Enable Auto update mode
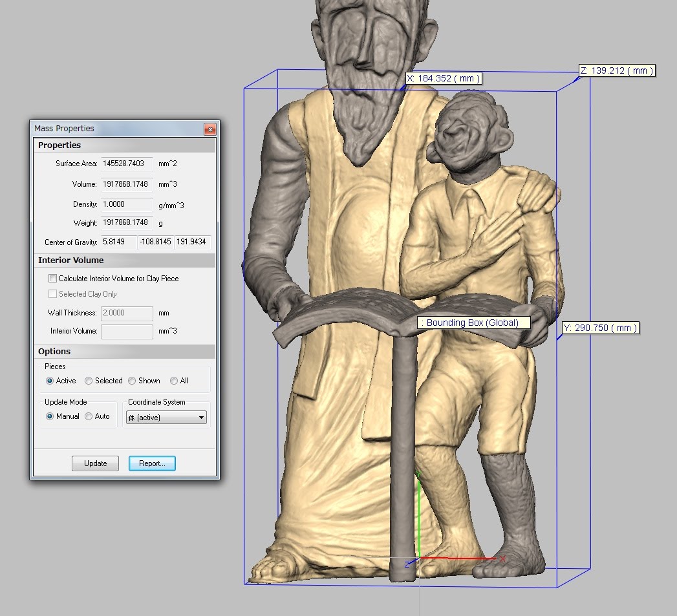 click(89, 416)
